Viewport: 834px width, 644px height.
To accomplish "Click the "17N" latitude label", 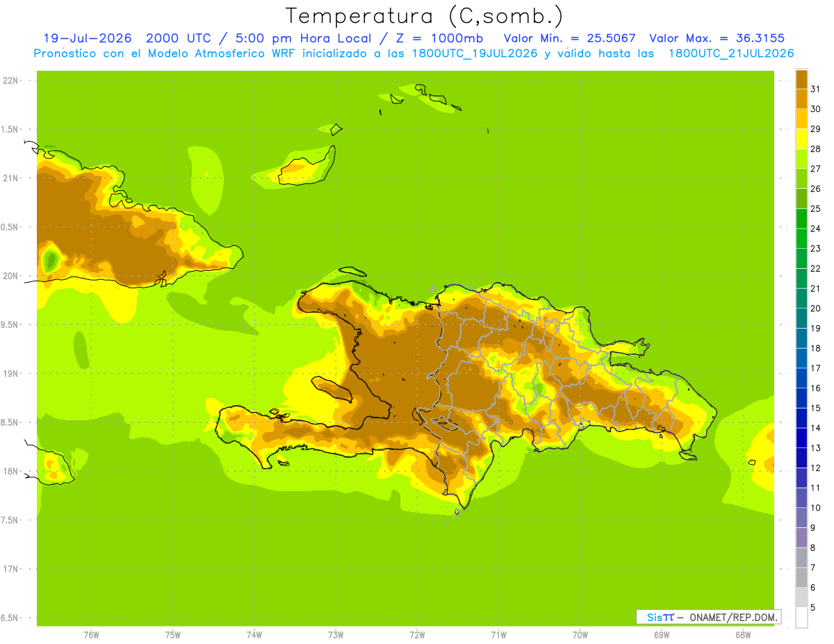I will (x=10, y=569).
